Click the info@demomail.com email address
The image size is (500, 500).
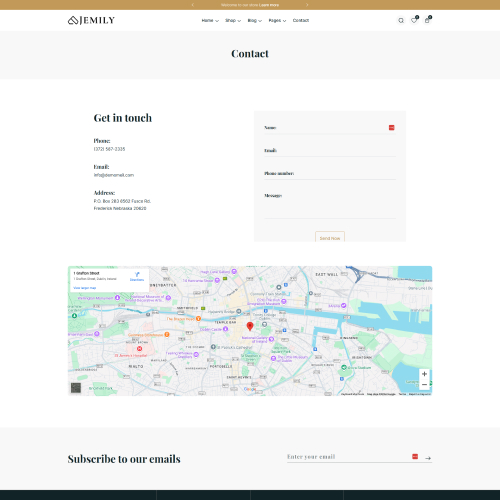tap(114, 175)
